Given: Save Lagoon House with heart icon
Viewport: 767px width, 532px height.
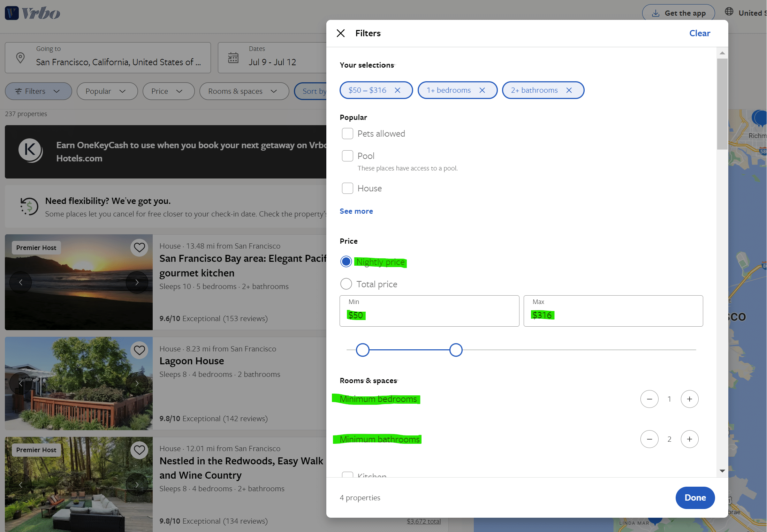Looking at the screenshot, I should (x=139, y=350).
